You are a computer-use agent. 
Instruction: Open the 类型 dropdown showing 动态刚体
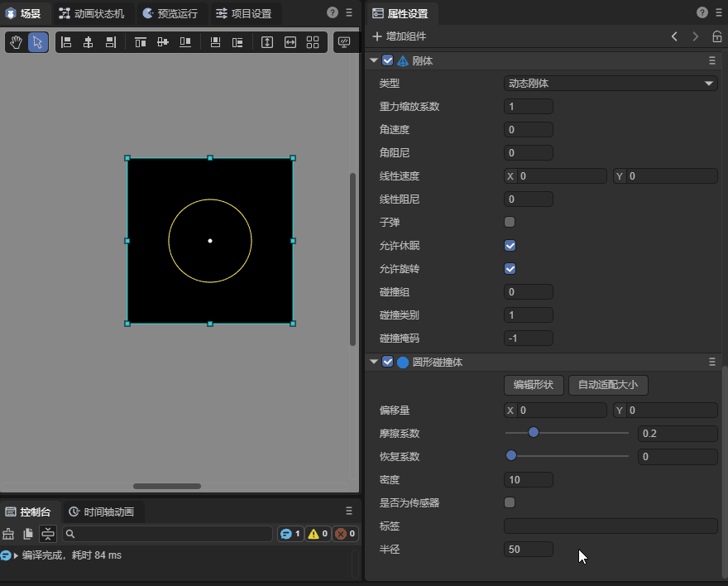point(611,83)
